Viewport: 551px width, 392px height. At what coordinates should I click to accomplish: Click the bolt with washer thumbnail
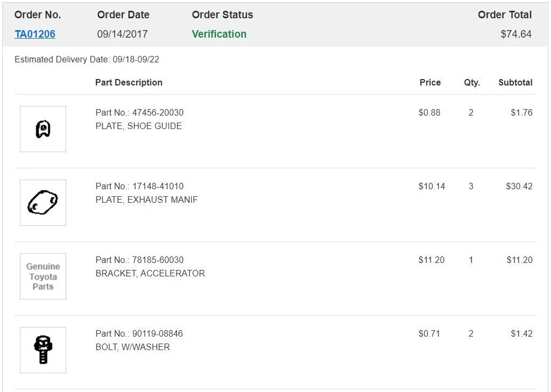coord(43,350)
